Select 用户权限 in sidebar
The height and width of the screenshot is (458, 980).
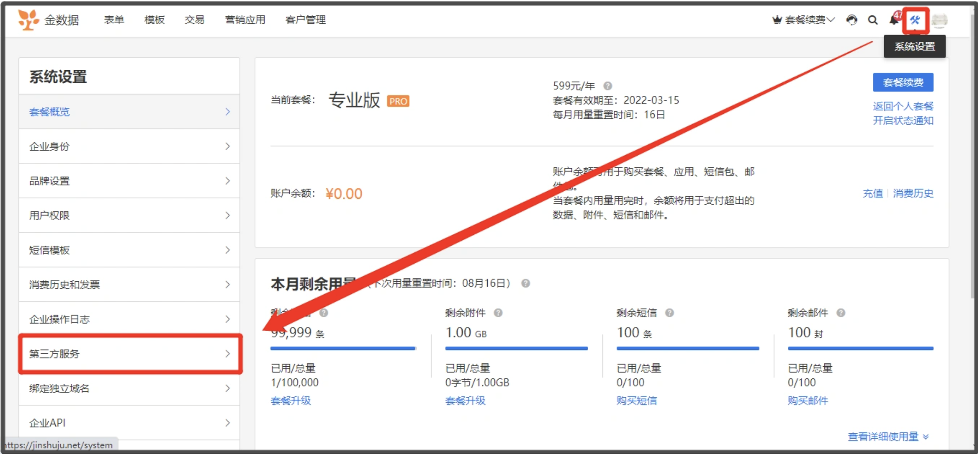[x=129, y=216]
